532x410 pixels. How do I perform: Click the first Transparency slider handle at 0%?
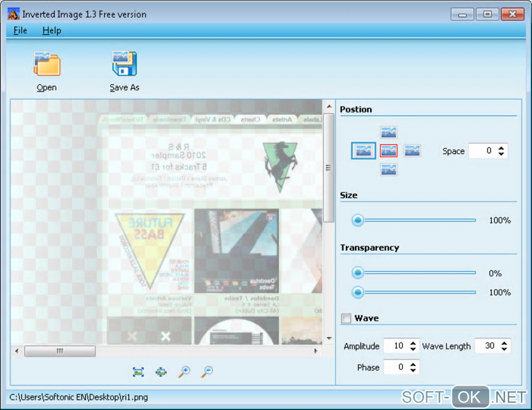pos(358,272)
